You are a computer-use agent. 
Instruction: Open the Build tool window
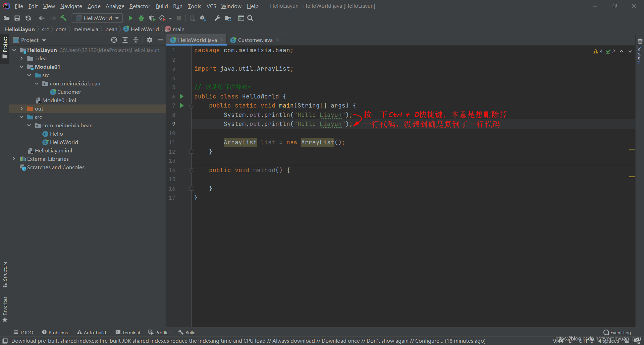[x=187, y=333]
